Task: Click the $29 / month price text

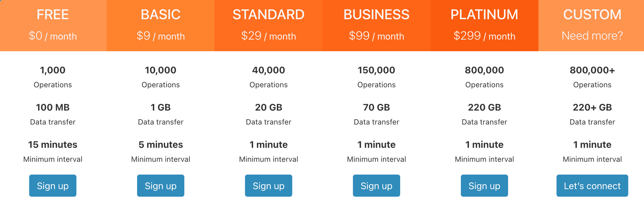Action: 269,36
